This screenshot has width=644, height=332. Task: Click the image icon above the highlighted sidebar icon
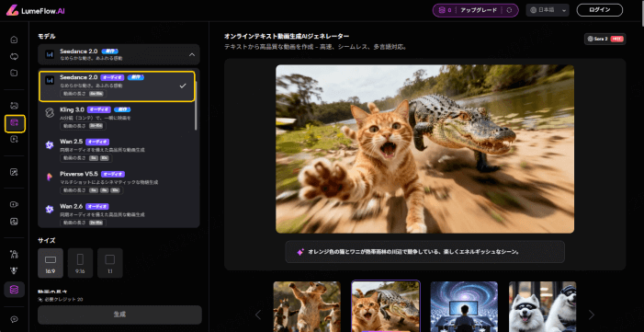[x=14, y=106]
